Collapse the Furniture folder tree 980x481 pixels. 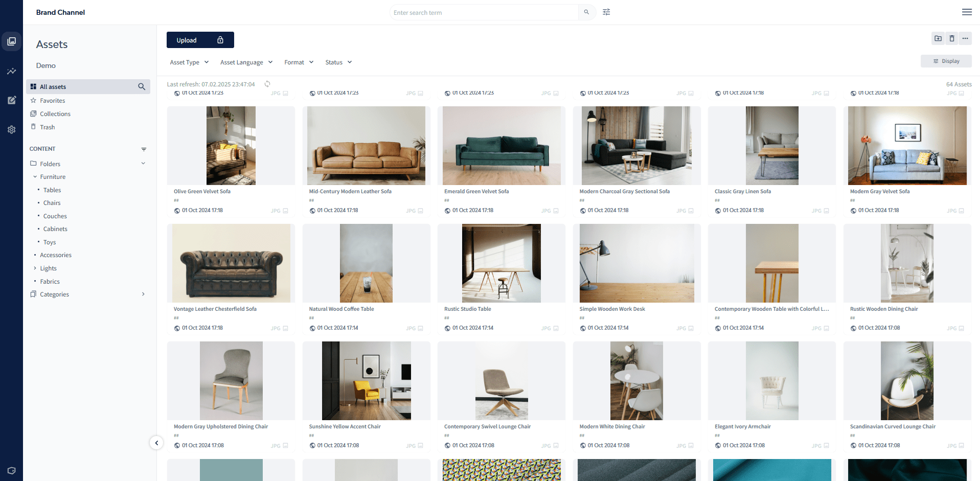tap(35, 177)
